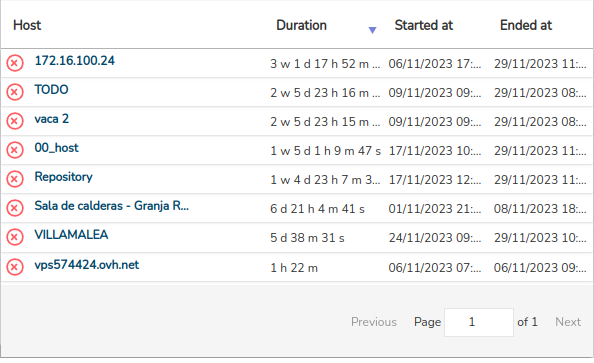Open the VILLAMALEA host details

(x=71, y=235)
